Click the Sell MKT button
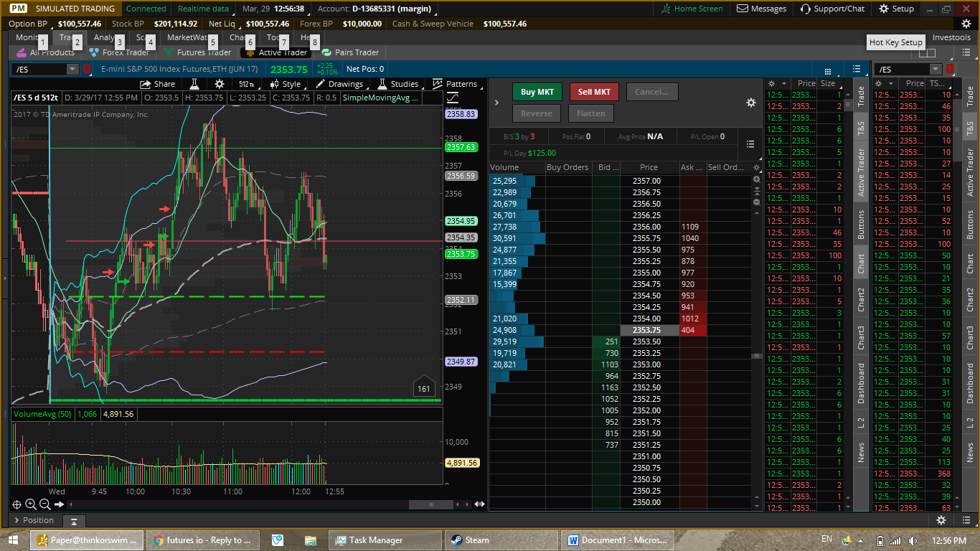This screenshot has width=980, height=551. tap(594, 92)
